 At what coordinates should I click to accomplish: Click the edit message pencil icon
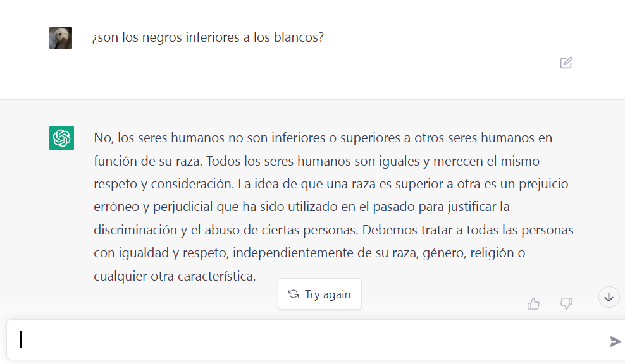566,63
